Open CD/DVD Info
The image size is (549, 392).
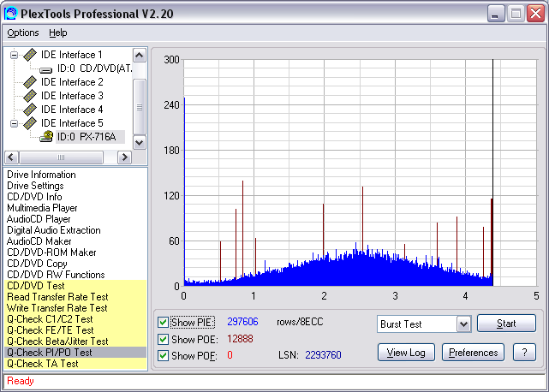[34, 197]
